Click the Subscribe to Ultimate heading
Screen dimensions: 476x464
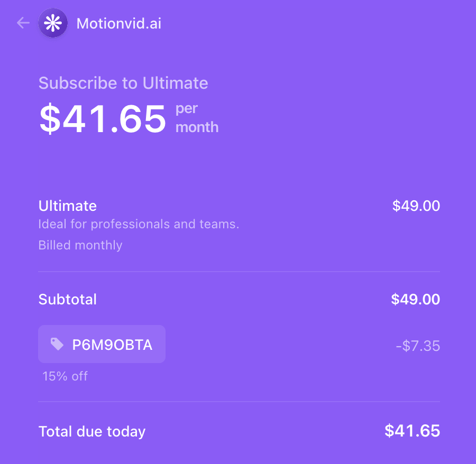tap(123, 83)
